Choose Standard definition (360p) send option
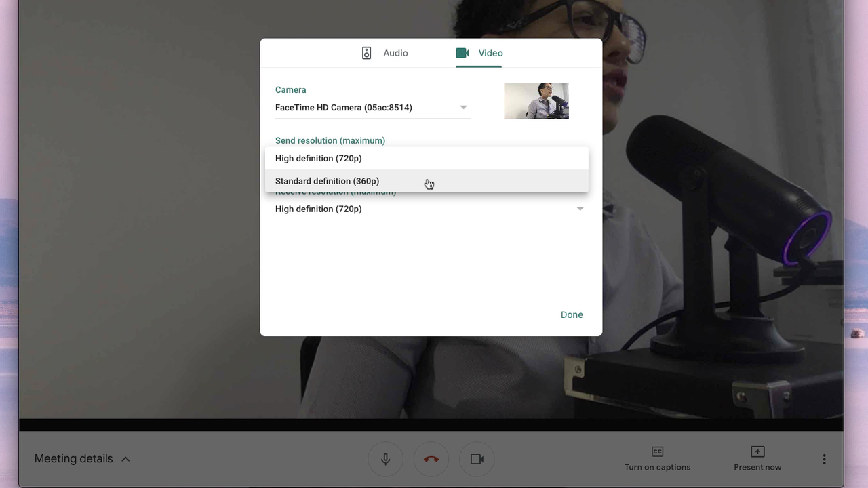This screenshot has width=868, height=488. tap(427, 181)
